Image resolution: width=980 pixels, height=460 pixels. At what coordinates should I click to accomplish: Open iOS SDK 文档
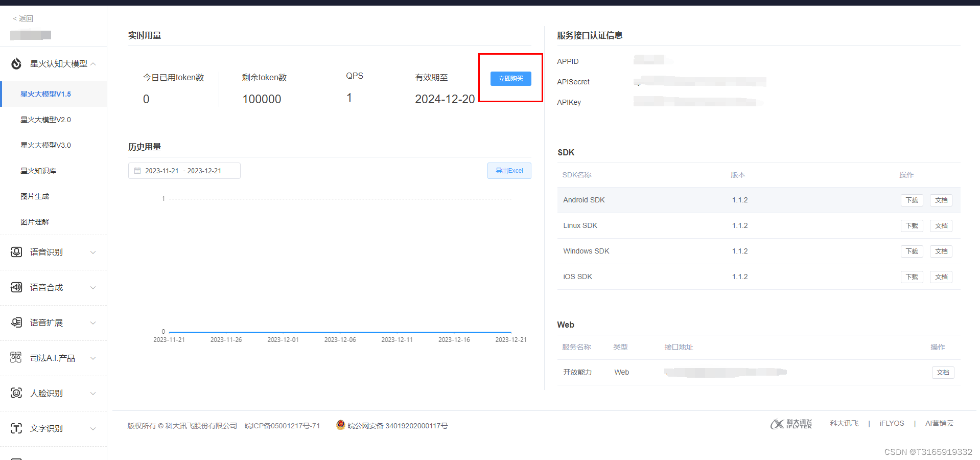[x=941, y=277]
